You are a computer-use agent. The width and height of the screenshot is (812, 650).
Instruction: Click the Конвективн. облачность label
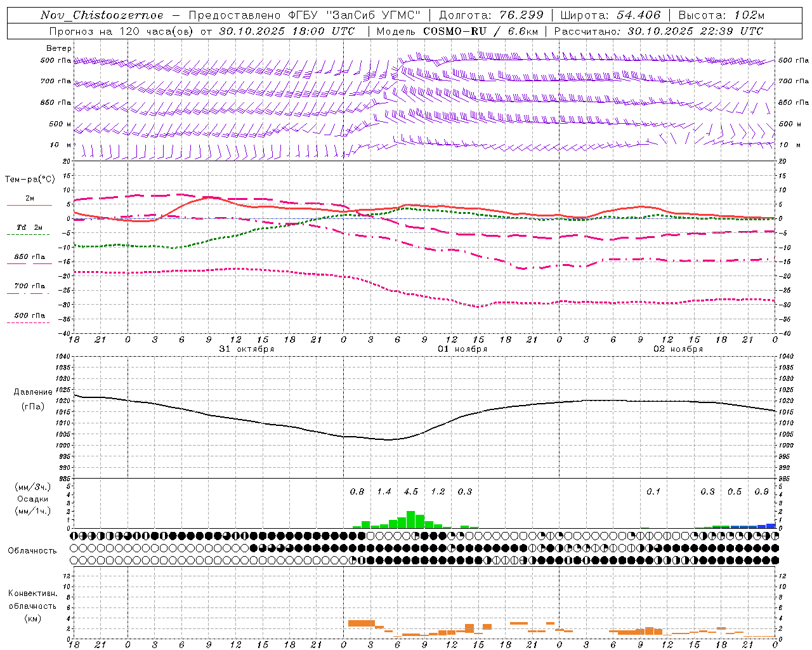click(x=32, y=599)
